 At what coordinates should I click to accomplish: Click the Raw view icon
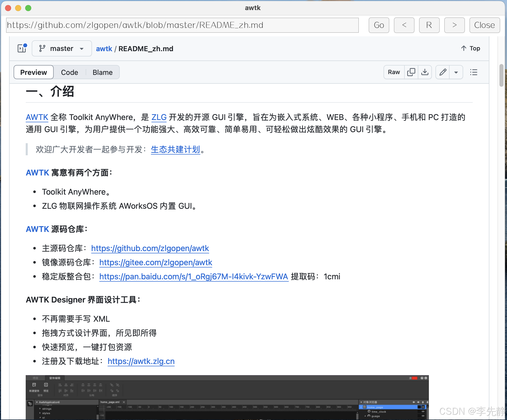393,72
